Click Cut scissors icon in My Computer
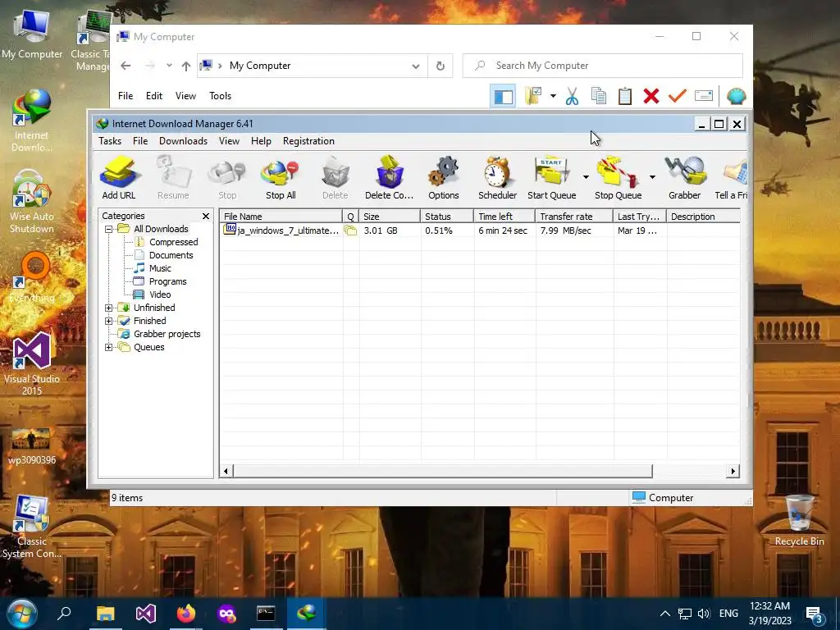The width and height of the screenshot is (840, 630). [572, 97]
